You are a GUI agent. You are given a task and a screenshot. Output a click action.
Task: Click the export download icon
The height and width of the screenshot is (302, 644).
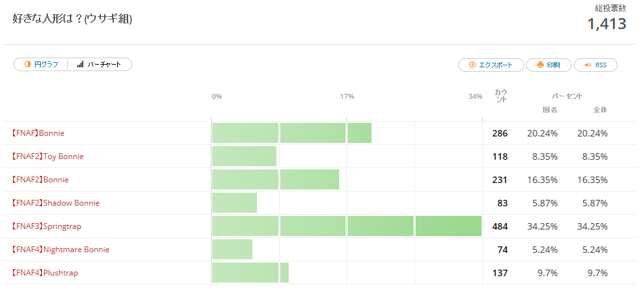click(472, 65)
